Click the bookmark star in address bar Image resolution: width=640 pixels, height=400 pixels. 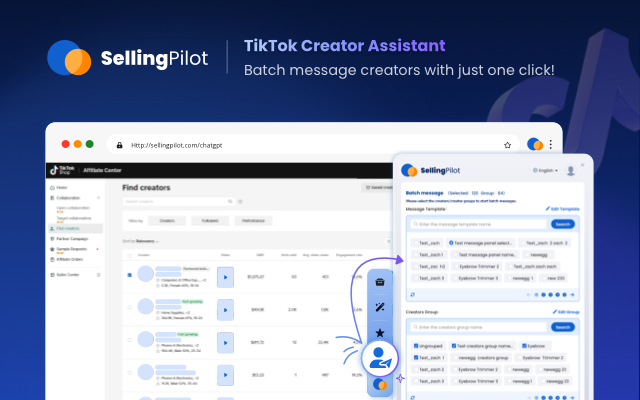point(507,145)
